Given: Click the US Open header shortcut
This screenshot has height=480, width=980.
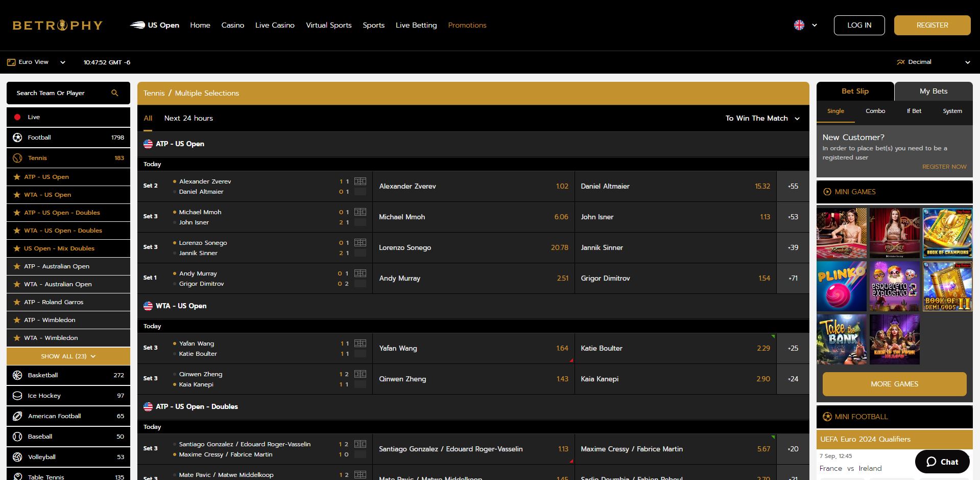Looking at the screenshot, I should point(155,25).
